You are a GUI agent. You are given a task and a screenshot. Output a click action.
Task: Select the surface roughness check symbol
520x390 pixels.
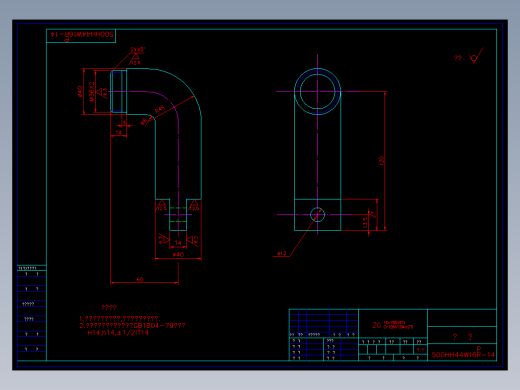pos(476,56)
